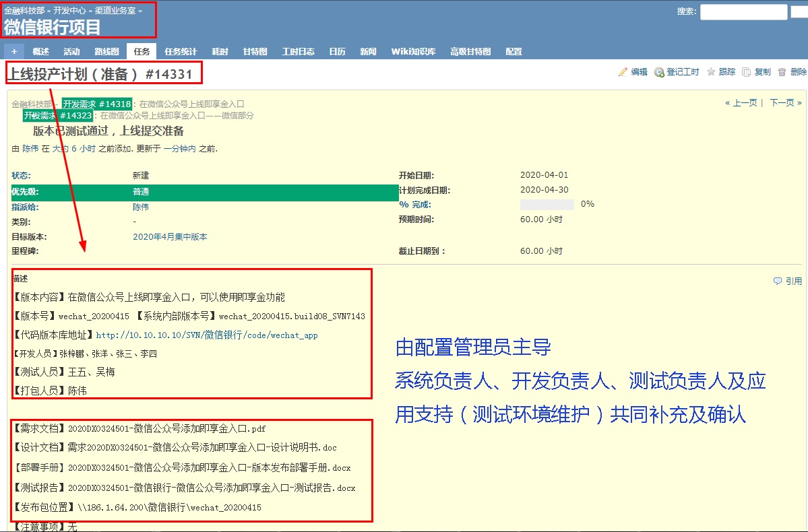Viewport: 808px width, 532px height.
Task: Switch to the 概述 tab
Action: [40, 51]
